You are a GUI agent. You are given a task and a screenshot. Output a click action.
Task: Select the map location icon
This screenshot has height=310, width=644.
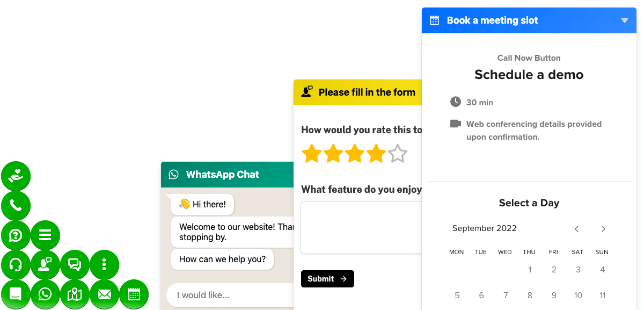[75, 294]
